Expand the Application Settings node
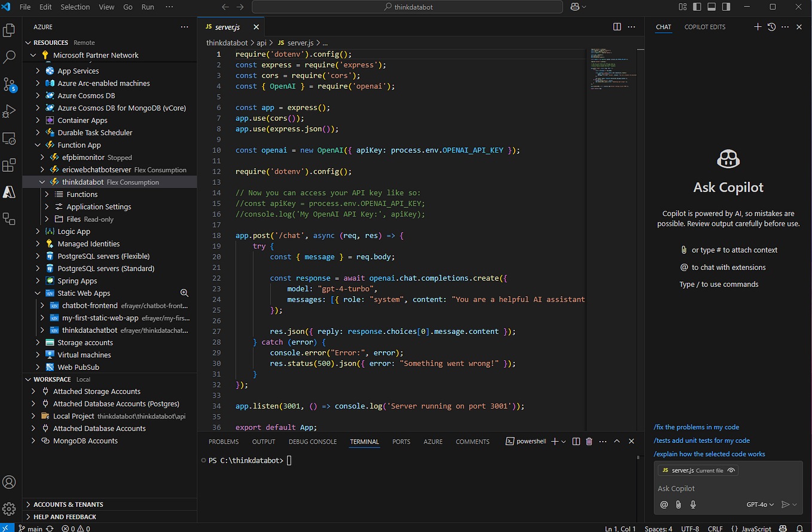 click(98, 206)
